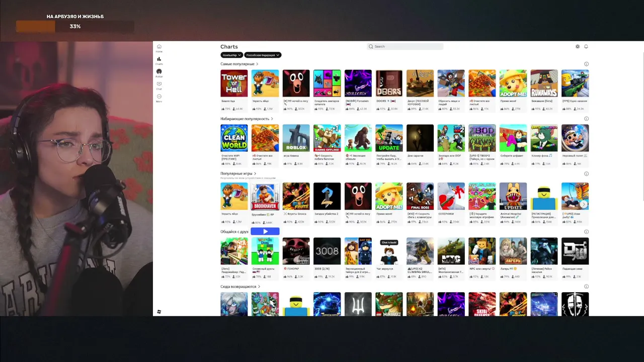Open the Runaways game thumbnail
Image resolution: width=644 pixels, height=362 pixels.
point(544,83)
